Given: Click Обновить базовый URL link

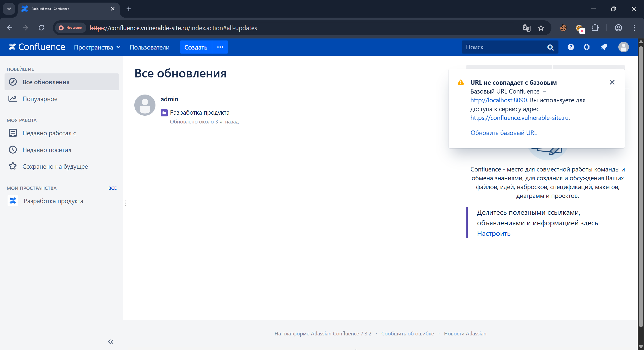Looking at the screenshot, I should [x=504, y=133].
